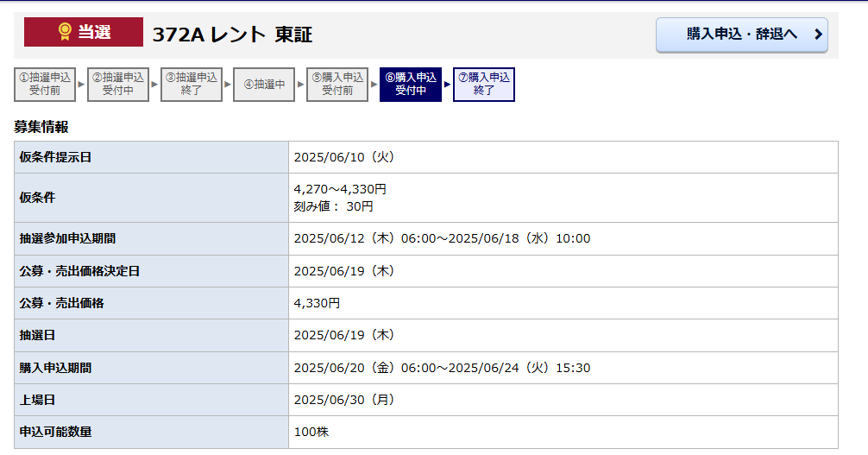Click step ①抽選申込受付前

[45, 85]
